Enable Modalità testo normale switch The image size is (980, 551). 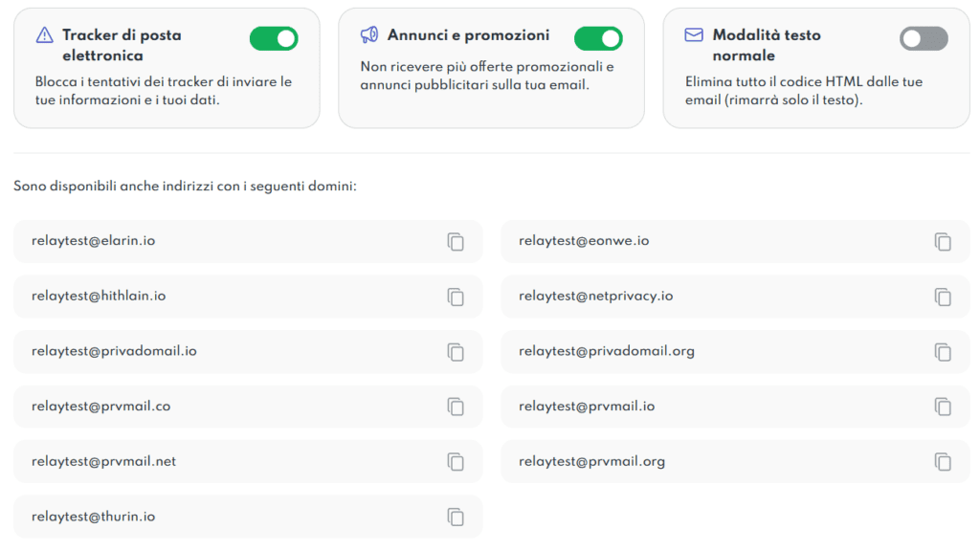coord(924,38)
